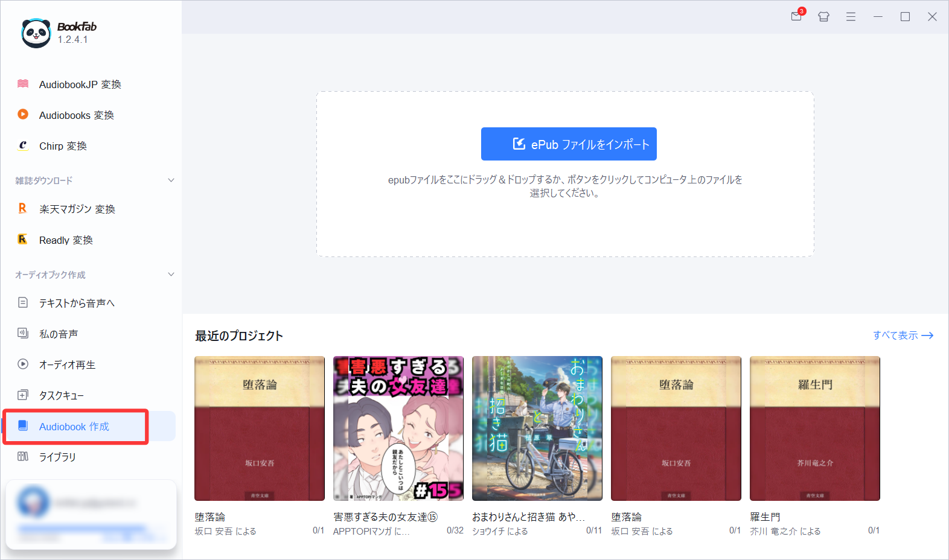This screenshot has width=949, height=560.
Task: Open the skin/theme shirt icon
Action: point(823,17)
